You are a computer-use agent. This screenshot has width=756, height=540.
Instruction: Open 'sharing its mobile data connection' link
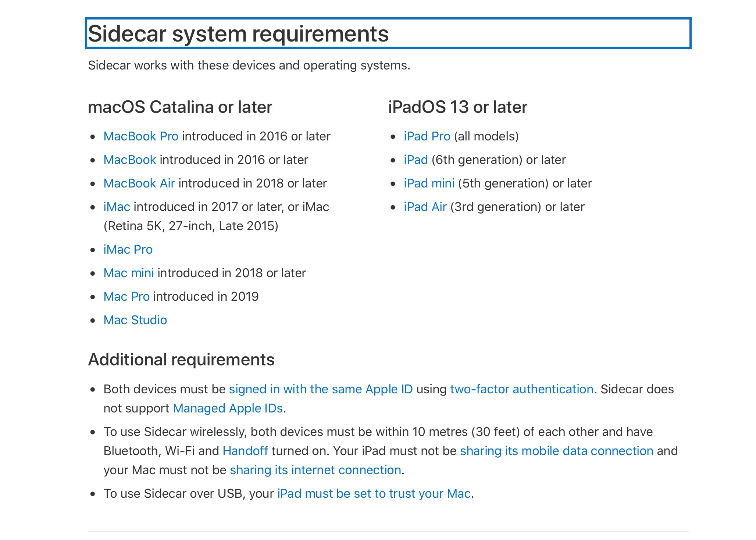556,451
